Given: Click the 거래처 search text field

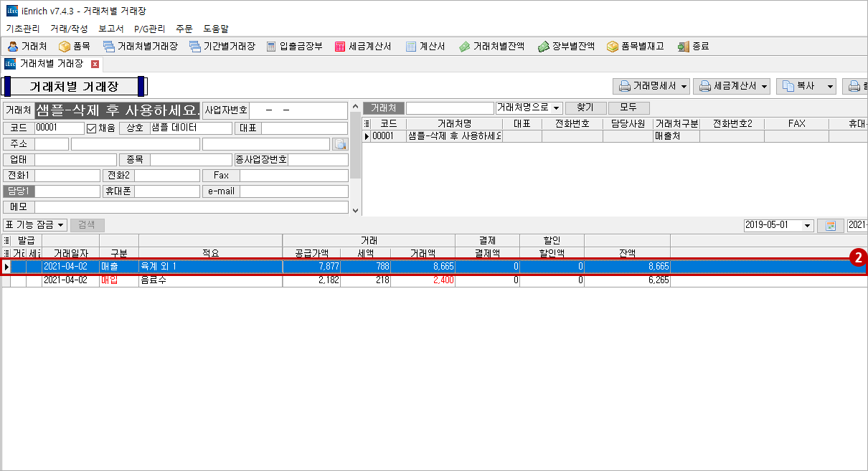Looking at the screenshot, I should point(450,108).
